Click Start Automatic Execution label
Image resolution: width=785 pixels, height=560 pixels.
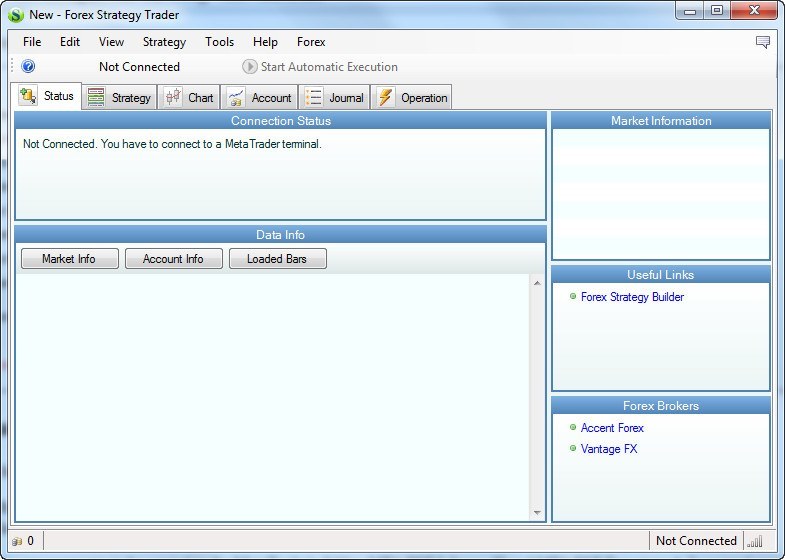click(329, 67)
